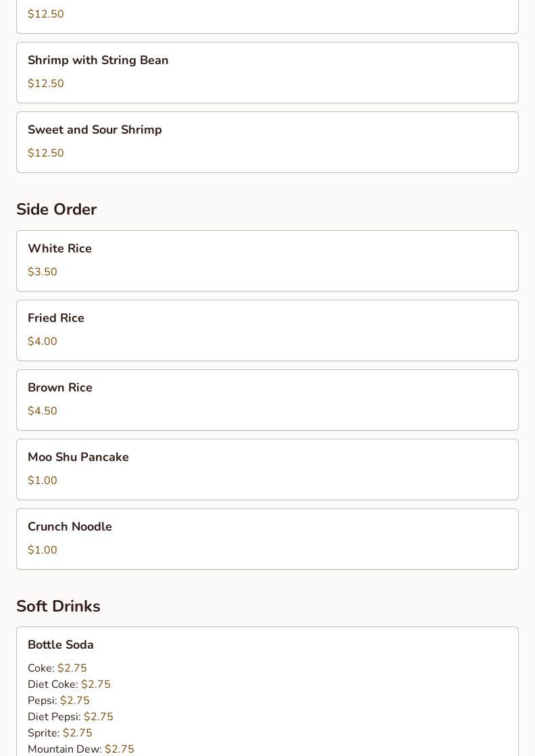Click the price under Shrimp with String Bean
535x756 pixels.
46,83
